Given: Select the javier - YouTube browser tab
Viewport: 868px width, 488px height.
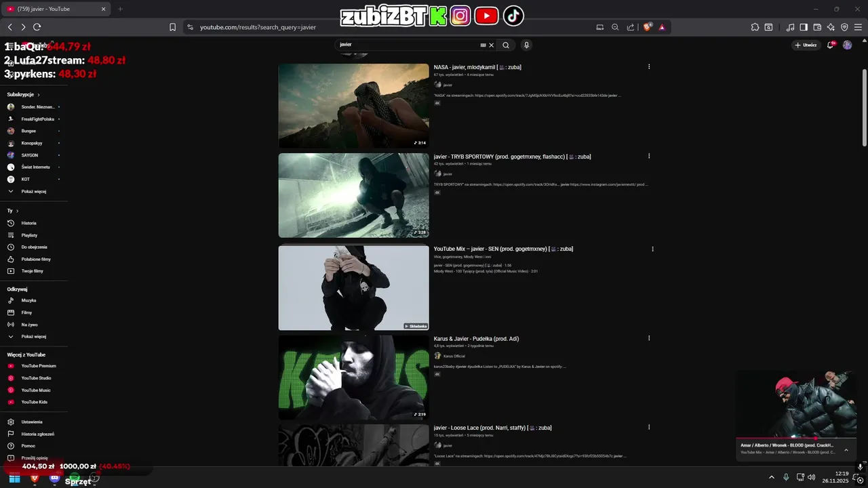Looking at the screenshot, I should click(57, 9).
